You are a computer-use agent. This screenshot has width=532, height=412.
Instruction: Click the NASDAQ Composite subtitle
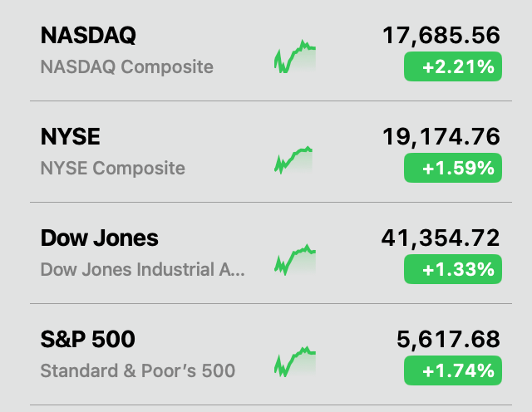coord(126,67)
